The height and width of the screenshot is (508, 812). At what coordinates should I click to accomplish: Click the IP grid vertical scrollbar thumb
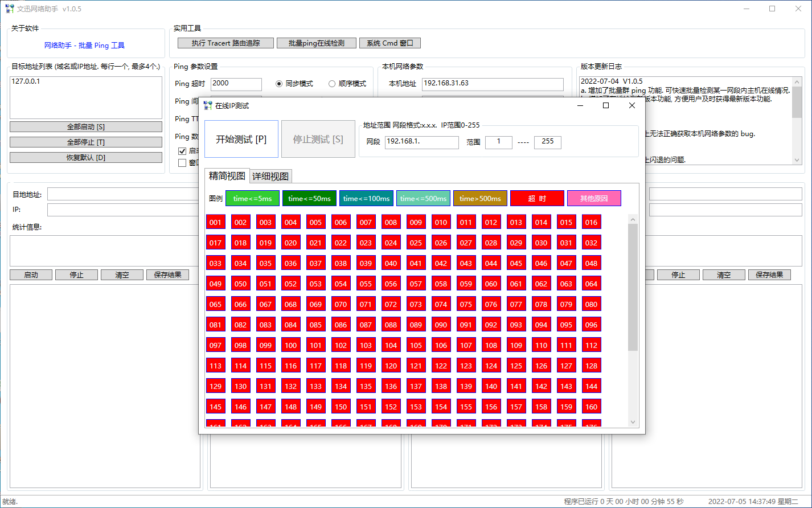click(633, 287)
